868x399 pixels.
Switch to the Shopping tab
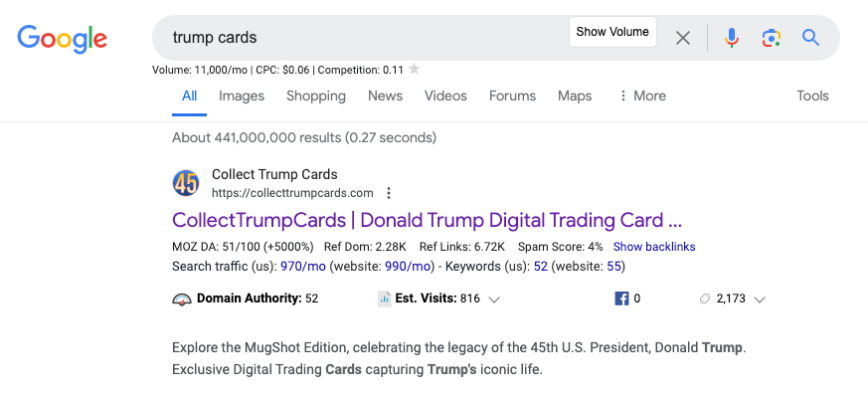pos(316,96)
